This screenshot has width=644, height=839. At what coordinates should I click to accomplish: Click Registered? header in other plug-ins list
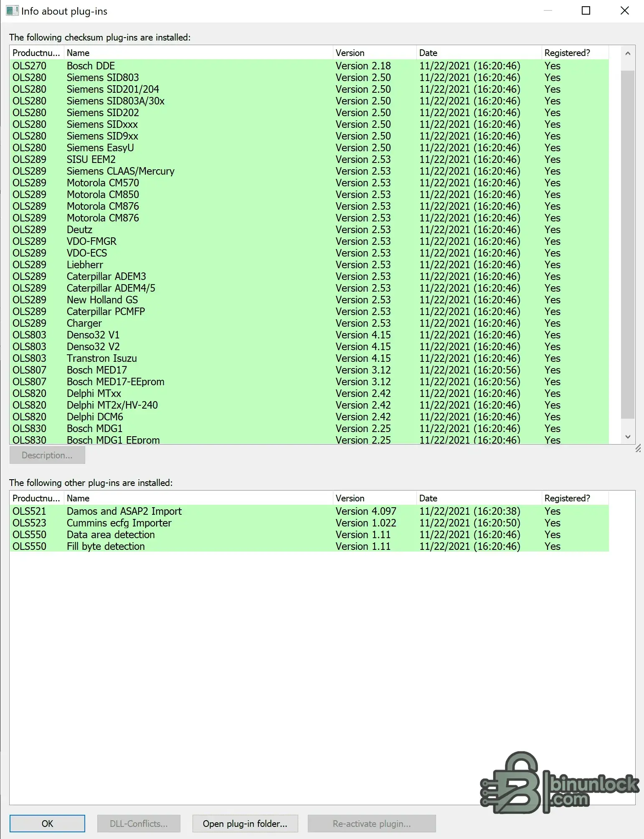click(x=575, y=498)
